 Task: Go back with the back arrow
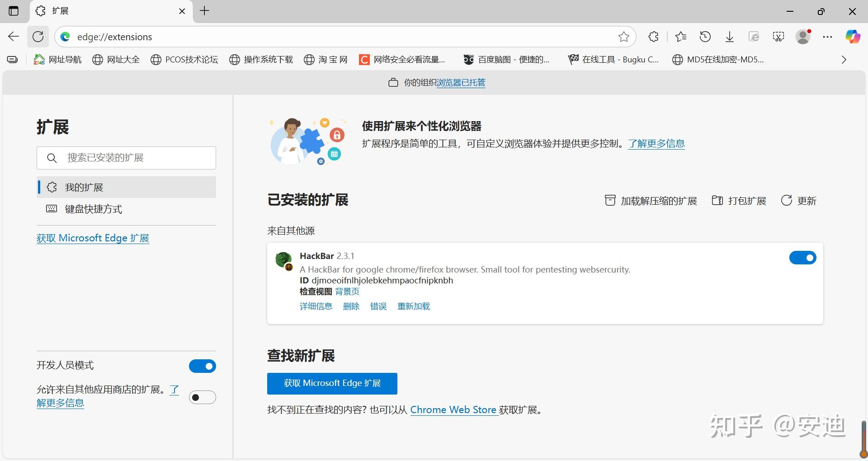(x=14, y=37)
